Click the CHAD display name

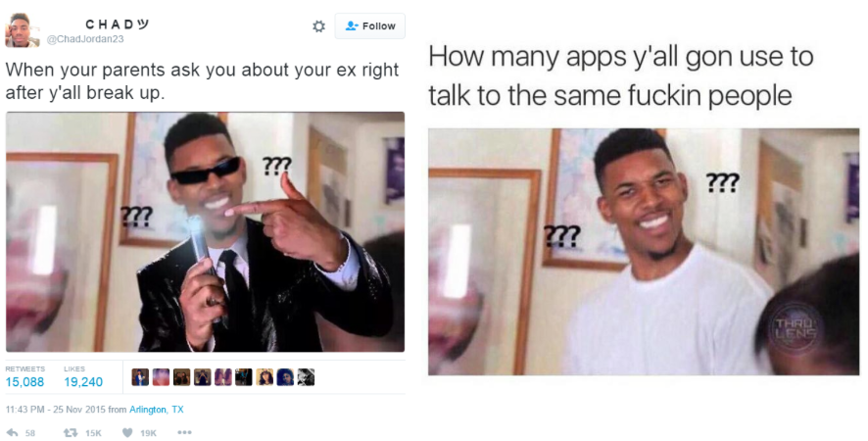(x=118, y=24)
